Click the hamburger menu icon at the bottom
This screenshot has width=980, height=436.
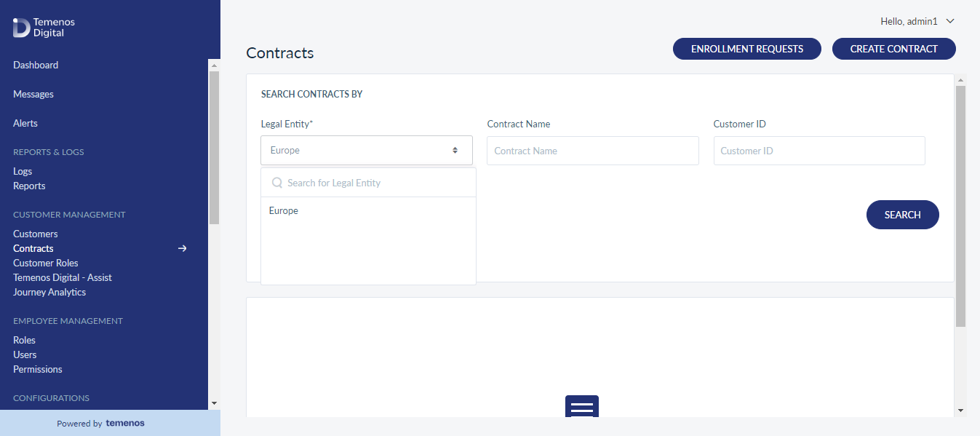[582, 406]
